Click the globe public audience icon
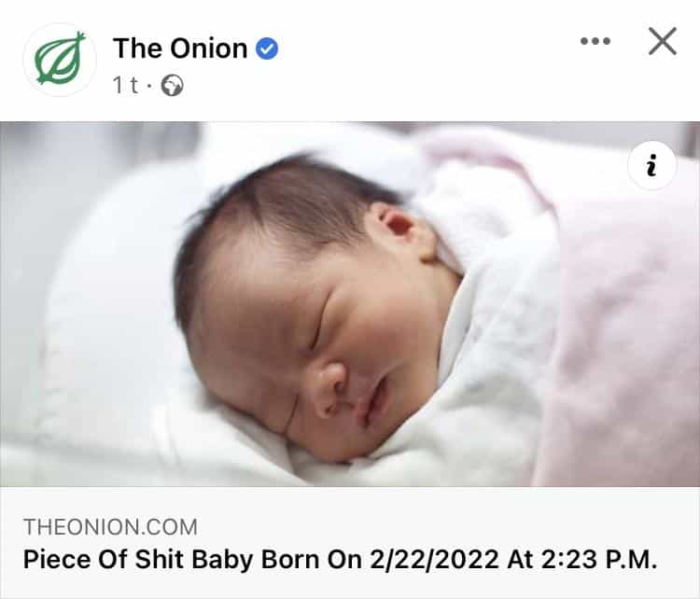Screen dimensions: 700x599 (173, 86)
